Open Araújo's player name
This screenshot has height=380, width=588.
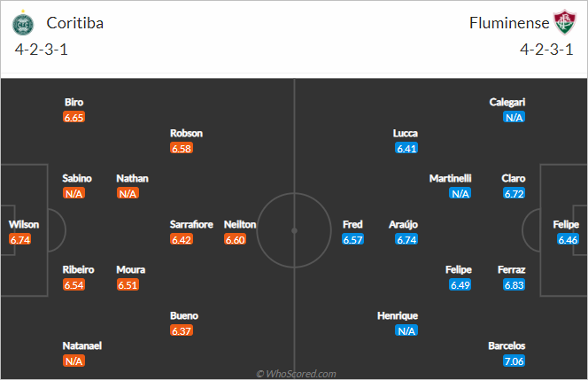click(403, 224)
